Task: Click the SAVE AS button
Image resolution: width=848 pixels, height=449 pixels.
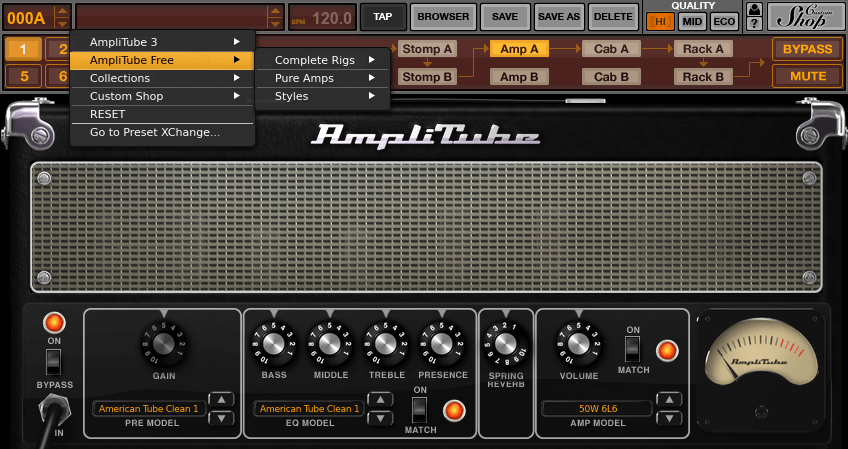Action: [x=559, y=17]
